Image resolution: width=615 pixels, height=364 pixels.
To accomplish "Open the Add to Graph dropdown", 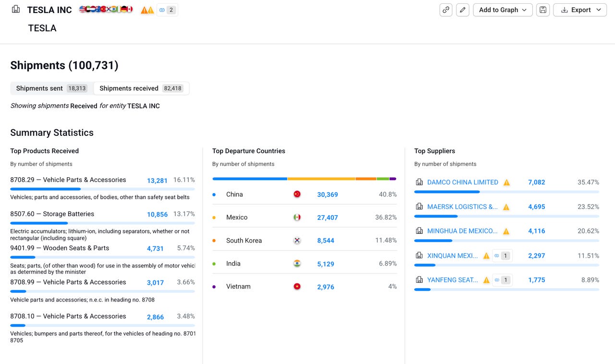I will [503, 10].
